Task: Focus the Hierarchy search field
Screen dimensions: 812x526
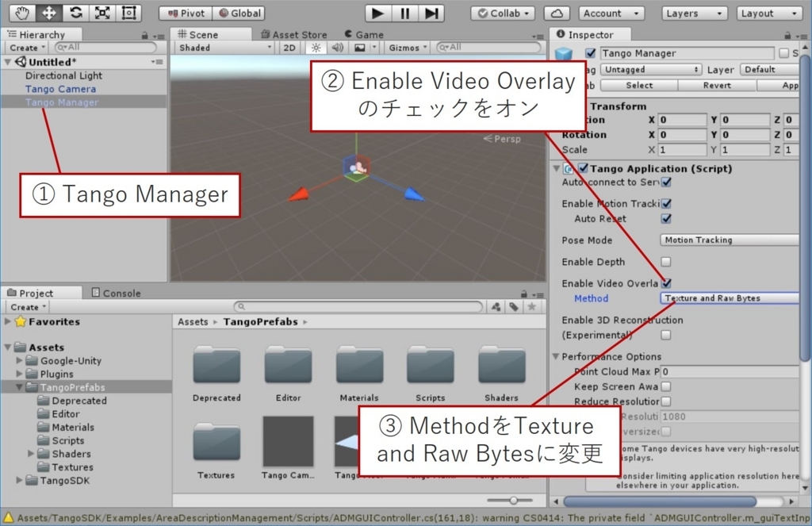Action: point(105,47)
